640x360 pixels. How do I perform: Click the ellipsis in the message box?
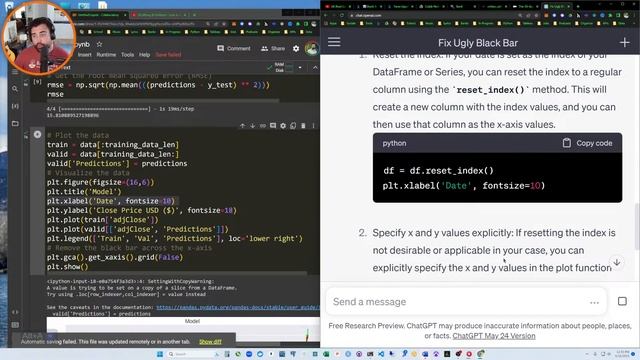[x=594, y=302]
